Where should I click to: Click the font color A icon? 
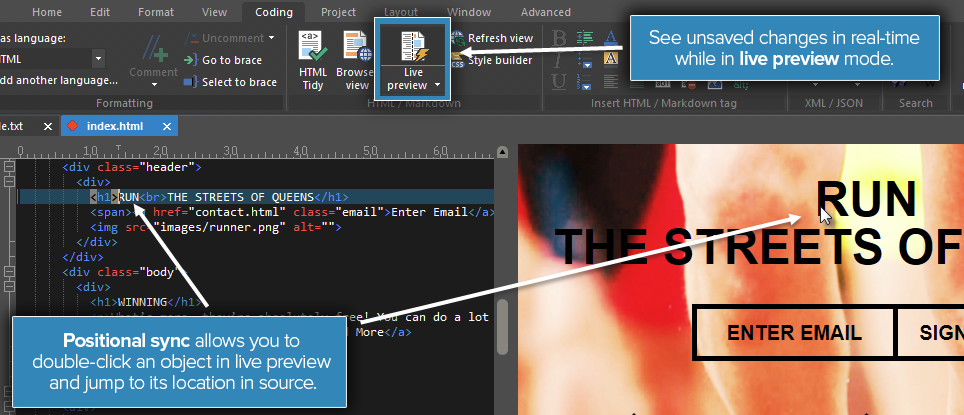pyautogui.click(x=610, y=38)
